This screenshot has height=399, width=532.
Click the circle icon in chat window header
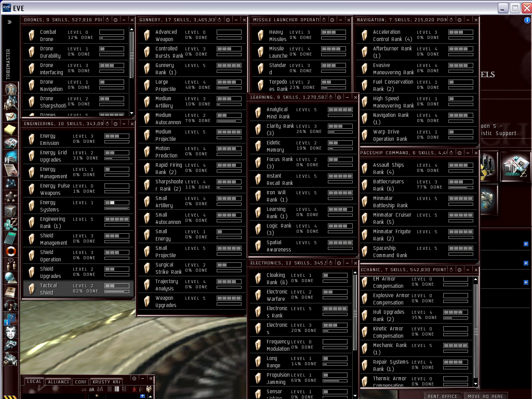tap(135, 378)
